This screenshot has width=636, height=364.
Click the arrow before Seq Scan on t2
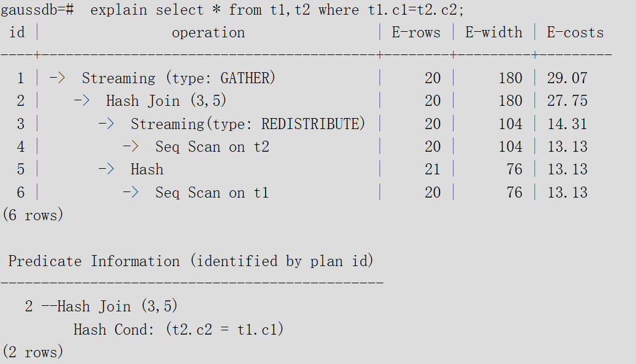click(130, 146)
